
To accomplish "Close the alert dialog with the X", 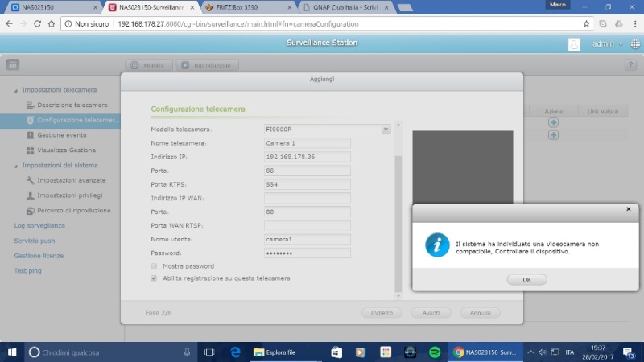I will [628, 209].
